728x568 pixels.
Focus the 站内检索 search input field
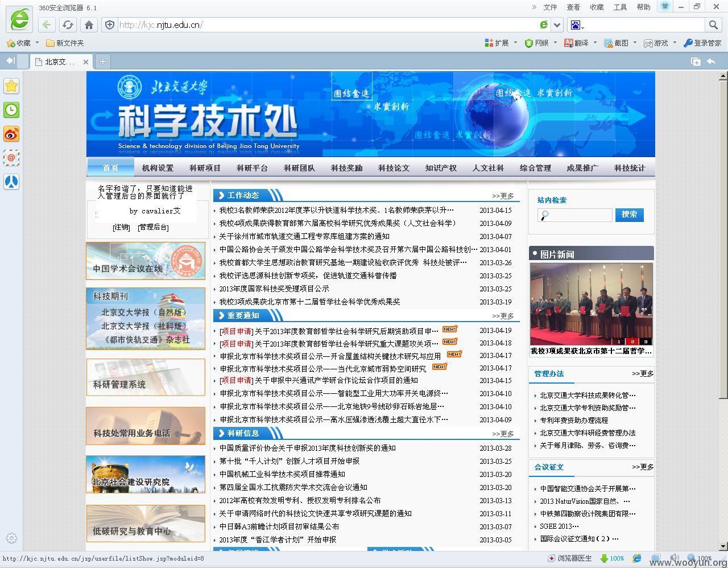[574, 215]
